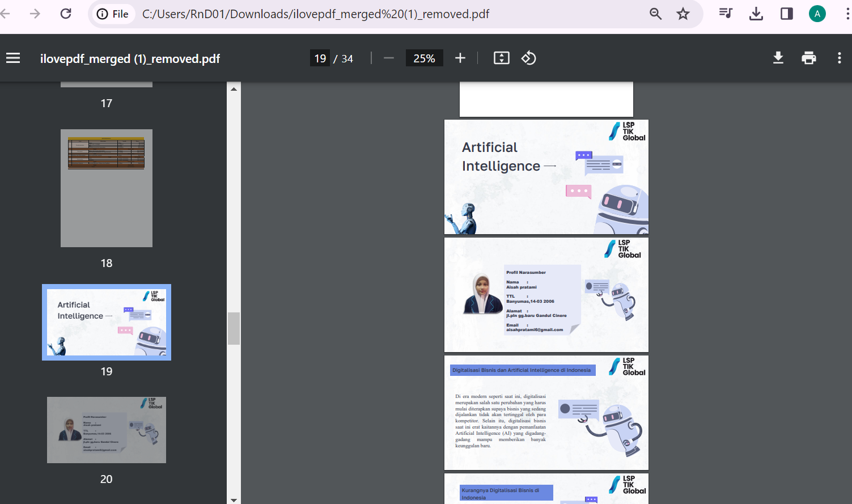Toggle the sidebar with hamburger menu icon
852x504 pixels.
(x=13, y=58)
